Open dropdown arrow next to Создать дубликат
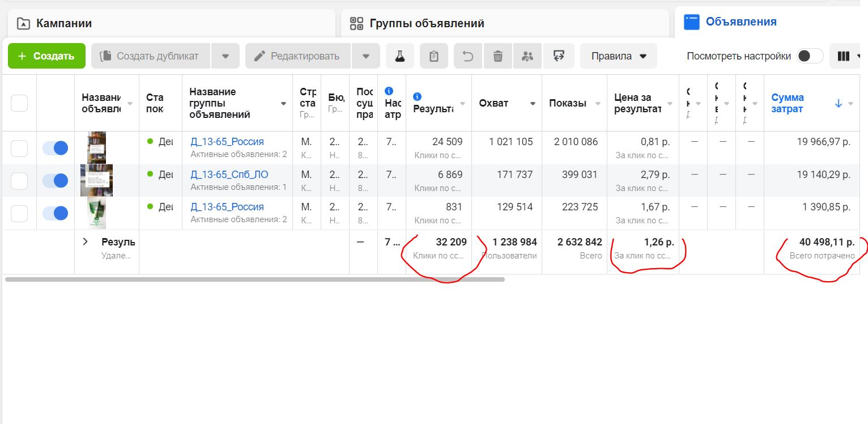This screenshot has height=424, width=868. click(225, 56)
